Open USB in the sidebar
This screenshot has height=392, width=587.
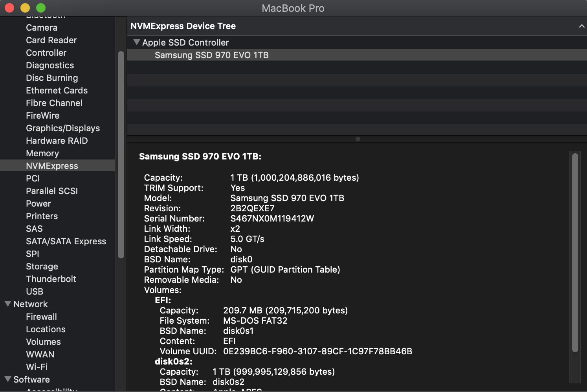click(35, 291)
